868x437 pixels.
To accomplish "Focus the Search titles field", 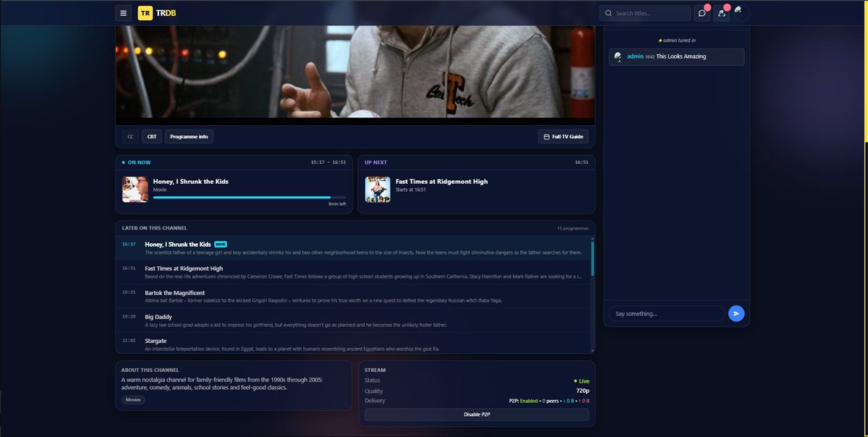I will click(x=645, y=13).
